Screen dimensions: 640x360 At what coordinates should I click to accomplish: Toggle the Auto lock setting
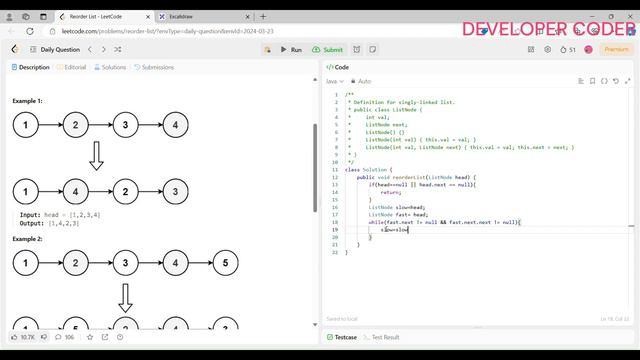tap(361, 81)
